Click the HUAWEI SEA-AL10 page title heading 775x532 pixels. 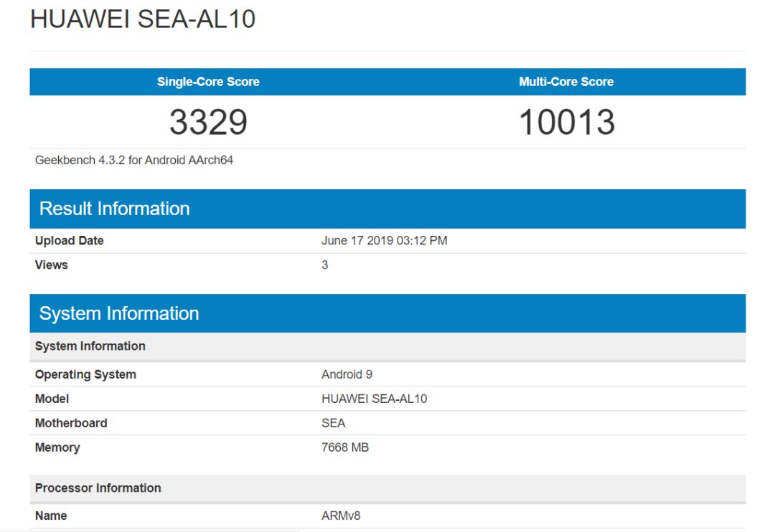pyautogui.click(x=143, y=19)
